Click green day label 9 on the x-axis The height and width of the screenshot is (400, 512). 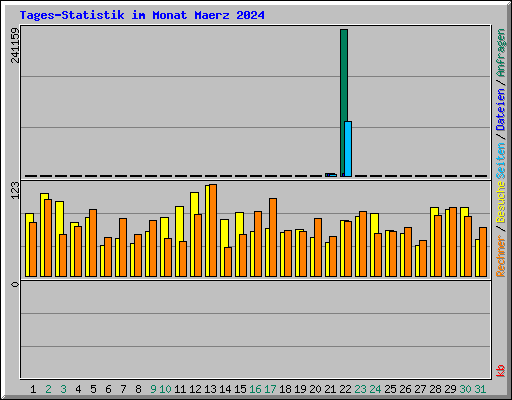pos(153,389)
